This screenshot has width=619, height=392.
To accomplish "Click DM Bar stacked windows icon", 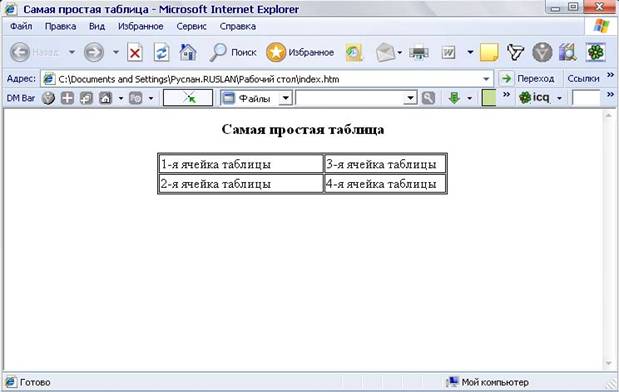I will coord(86,98).
